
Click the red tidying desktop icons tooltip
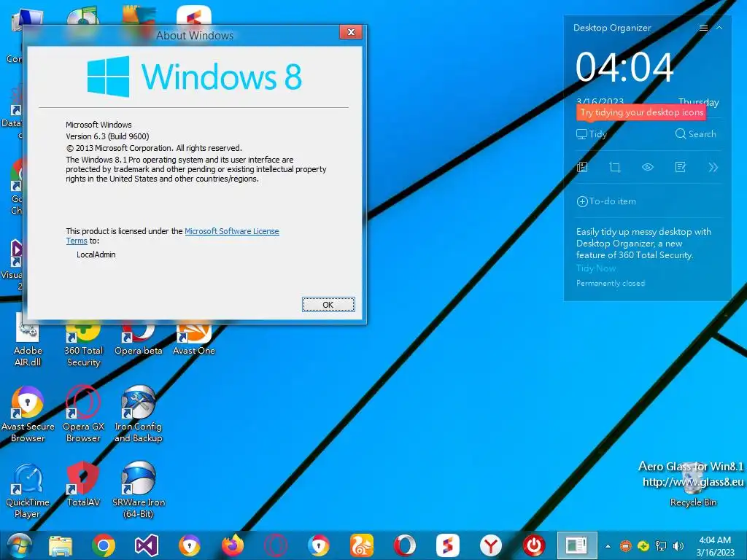click(641, 112)
